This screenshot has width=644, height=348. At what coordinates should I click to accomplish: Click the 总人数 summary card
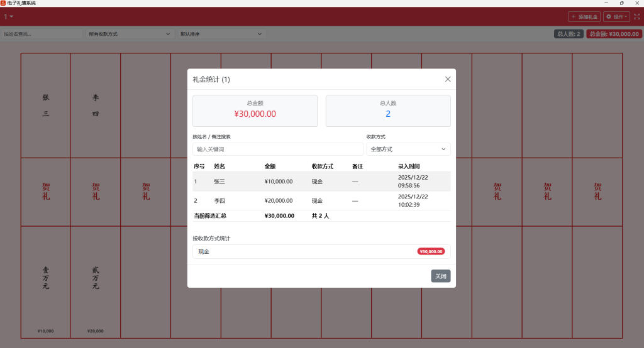pos(388,111)
